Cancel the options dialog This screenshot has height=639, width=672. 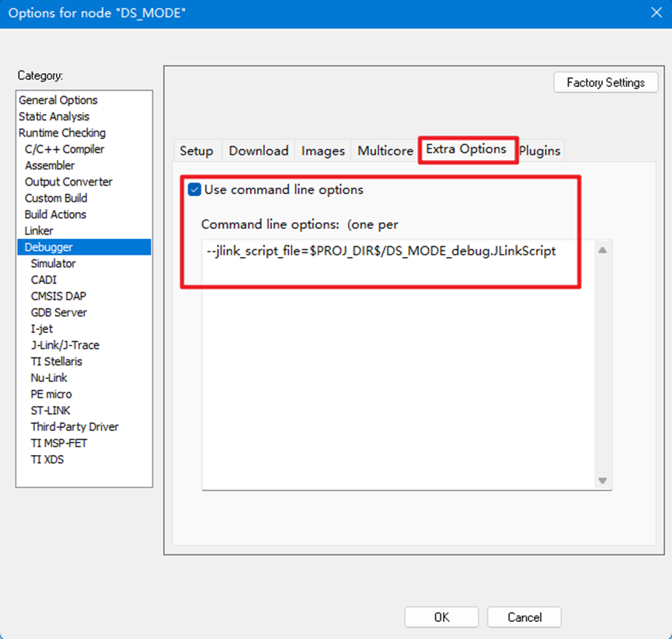tap(524, 617)
